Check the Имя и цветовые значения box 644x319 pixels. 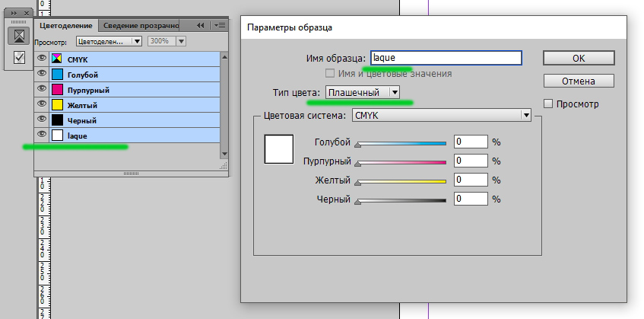click(329, 74)
